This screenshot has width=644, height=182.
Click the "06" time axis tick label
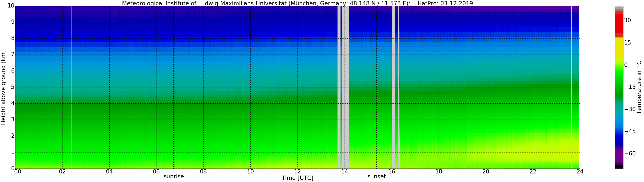click(x=156, y=172)
